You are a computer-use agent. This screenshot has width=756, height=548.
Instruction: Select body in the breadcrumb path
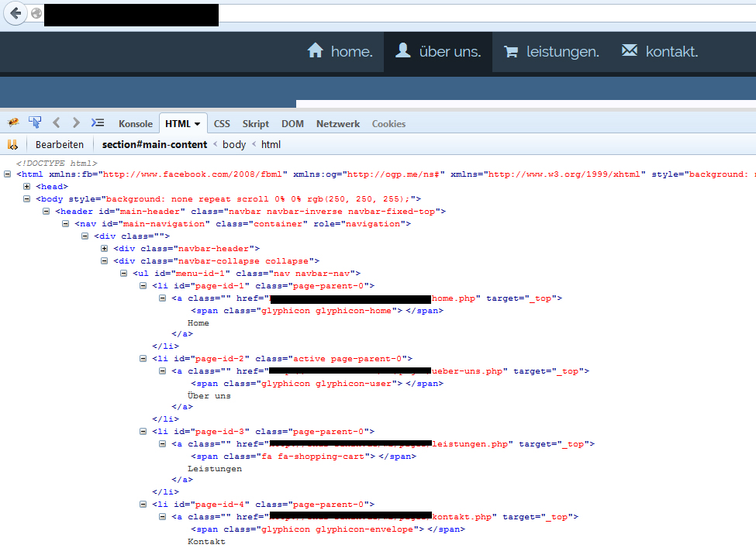coord(234,143)
